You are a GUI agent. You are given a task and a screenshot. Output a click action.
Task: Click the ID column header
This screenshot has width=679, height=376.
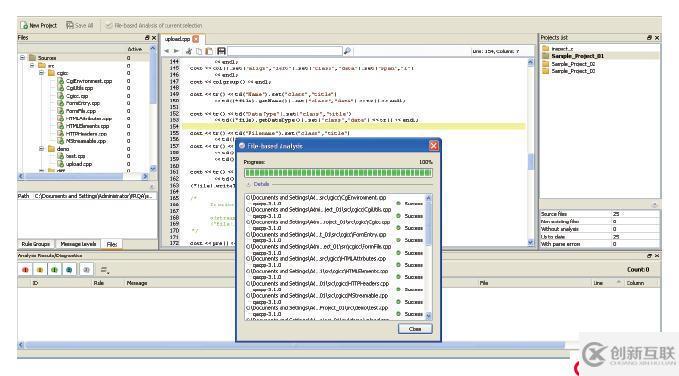coord(36,283)
